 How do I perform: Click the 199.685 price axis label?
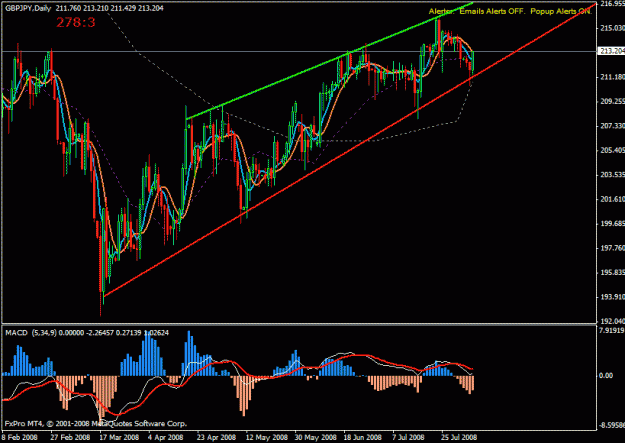[x=612, y=223]
